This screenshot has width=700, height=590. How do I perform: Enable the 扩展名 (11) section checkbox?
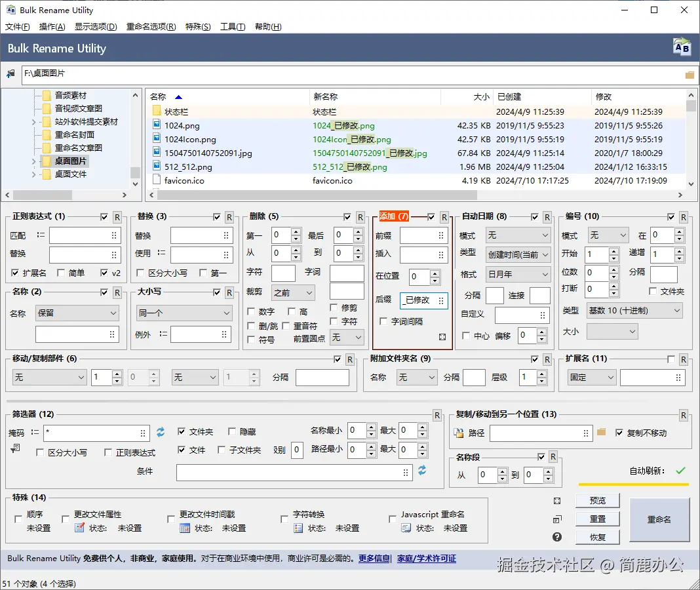click(x=671, y=359)
